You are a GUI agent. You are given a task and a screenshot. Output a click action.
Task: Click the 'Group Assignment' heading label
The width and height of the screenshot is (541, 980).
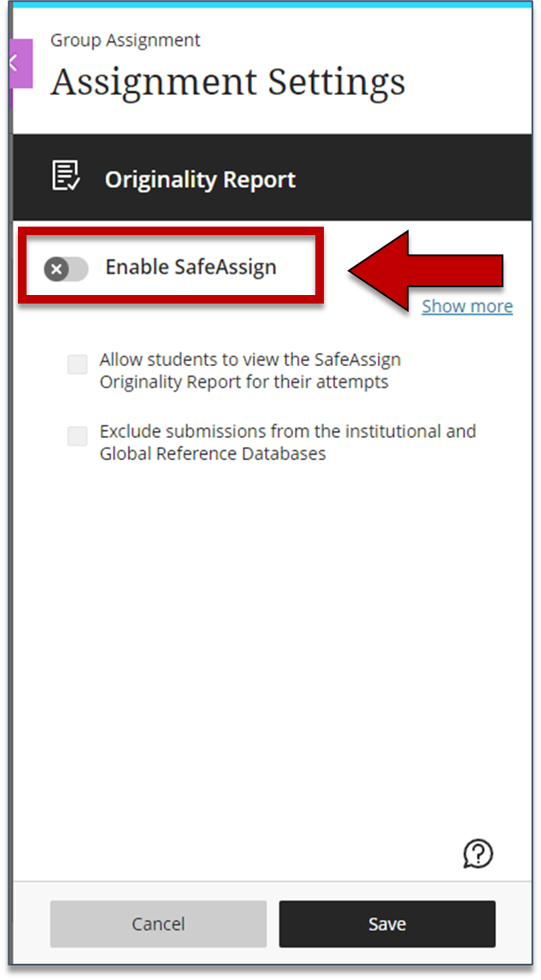(x=125, y=40)
